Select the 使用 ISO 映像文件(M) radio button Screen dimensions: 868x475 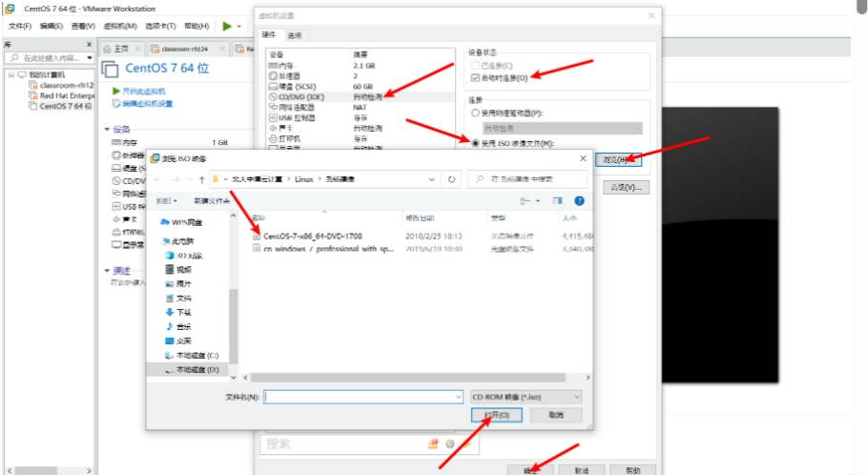475,143
